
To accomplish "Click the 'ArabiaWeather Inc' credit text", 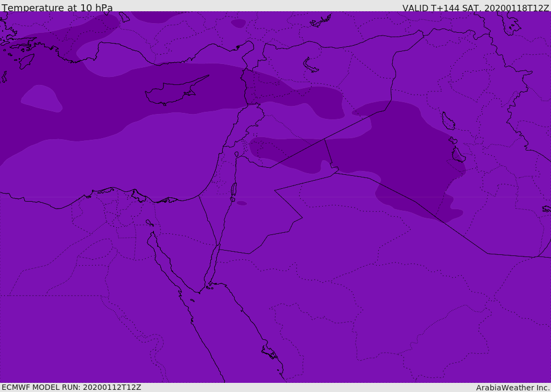I will [x=512, y=388].
